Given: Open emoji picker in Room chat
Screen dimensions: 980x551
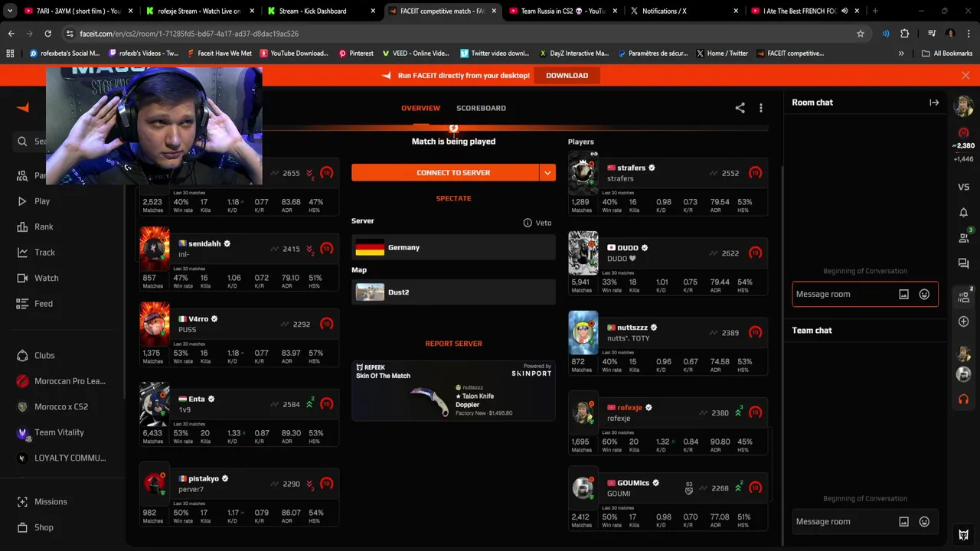Looking at the screenshot, I should click(x=924, y=295).
